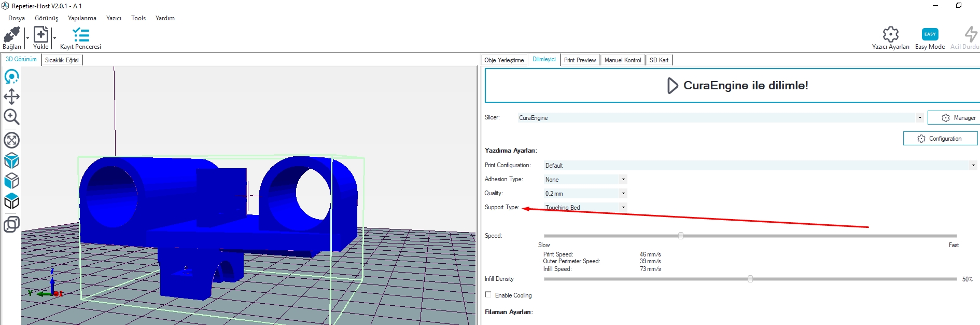Open the Yapılanma menu
This screenshot has height=325, width=980.
82,18
